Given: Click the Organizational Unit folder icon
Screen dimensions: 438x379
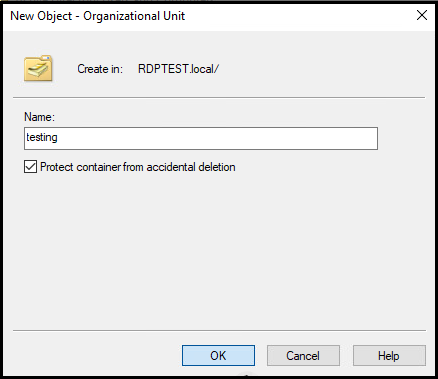Looking at the screenshot, I should [38, 68].
